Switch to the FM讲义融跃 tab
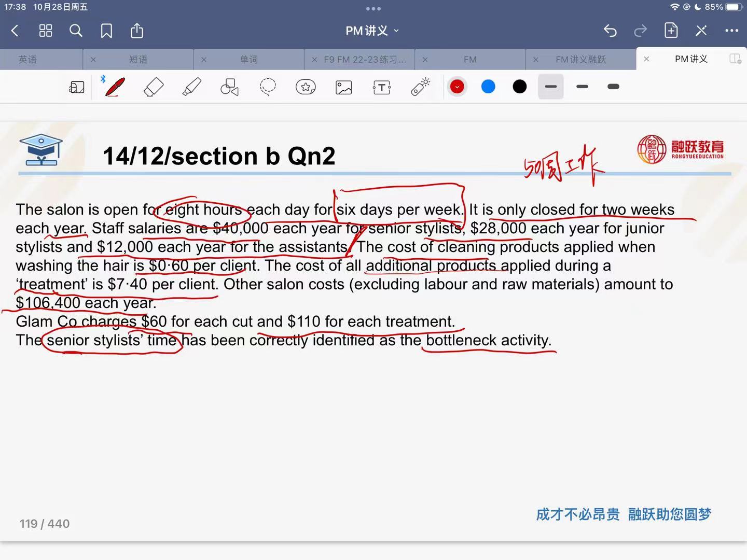This screenshot has width=747, height=560. click(x=580, y=60)
